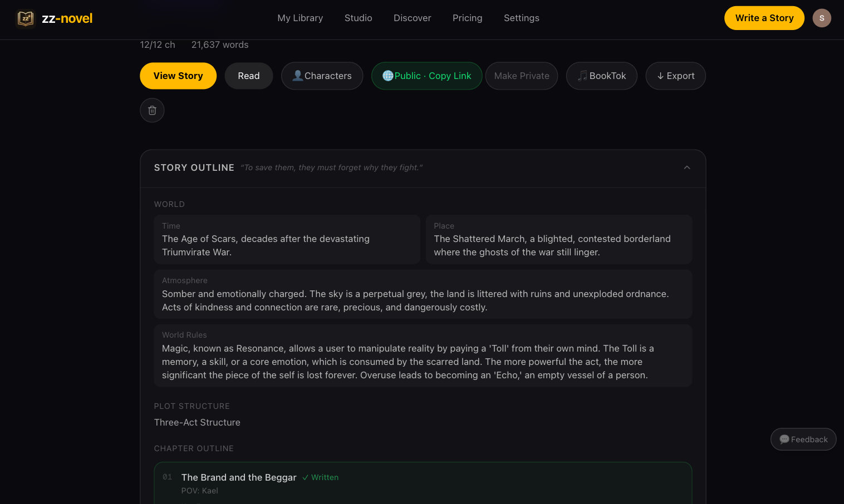
Task: Click the Story Outline header title
Action: point(194,167)
